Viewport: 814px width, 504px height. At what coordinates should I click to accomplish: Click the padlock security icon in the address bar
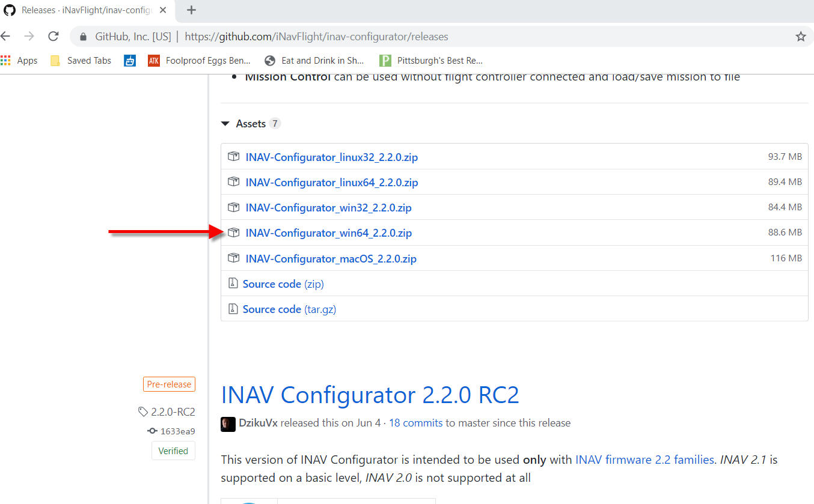(82, 36)
